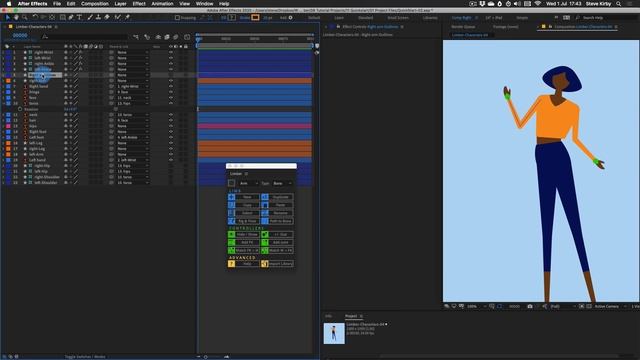Toggle the timeline Motion Blur enable icon
Viewport: 640px width, 360px height.
pos(176,37)
